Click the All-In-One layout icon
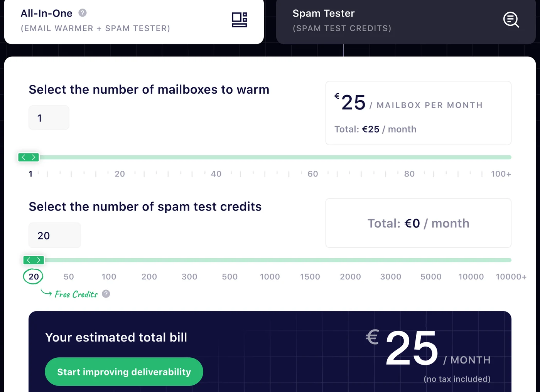The width and height of the screenshot is (540, 392). click(239, 20)
